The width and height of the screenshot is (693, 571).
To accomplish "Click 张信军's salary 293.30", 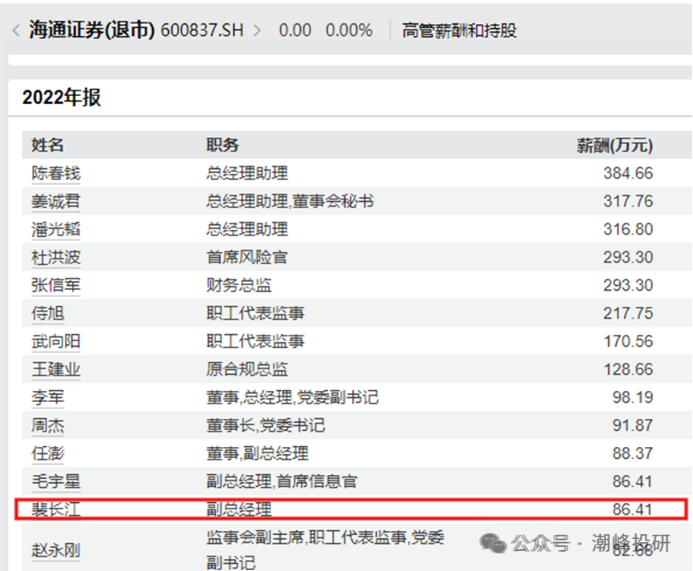I will [x=628, y=286].
